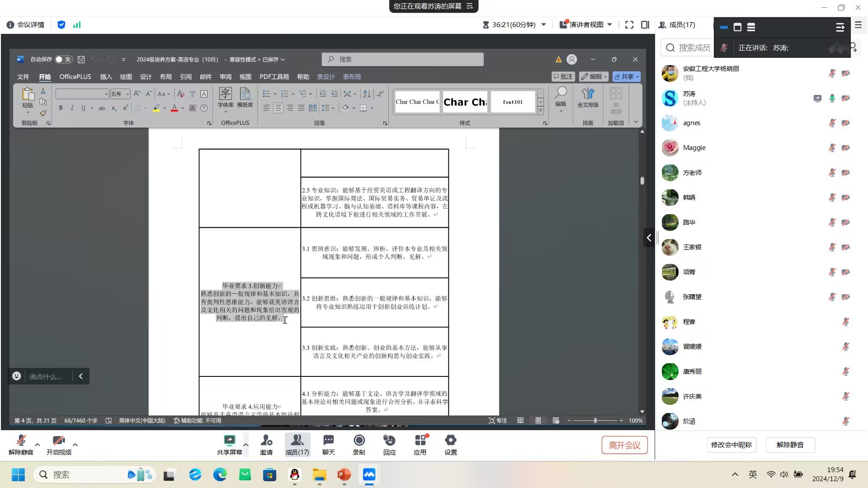Viewport: 868px width, 488px height.
Task: Open the 邀请 invite icon
Action: tap(266, 445)
